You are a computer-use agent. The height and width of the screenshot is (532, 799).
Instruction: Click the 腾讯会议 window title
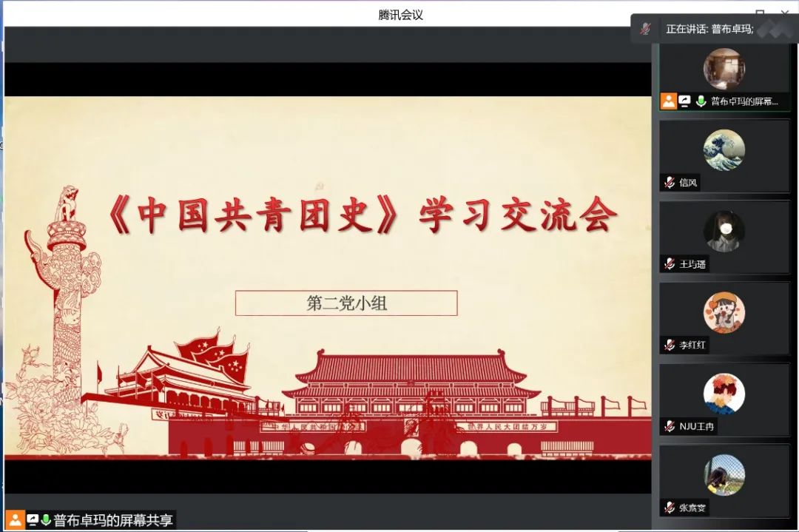tap(400, 15)
